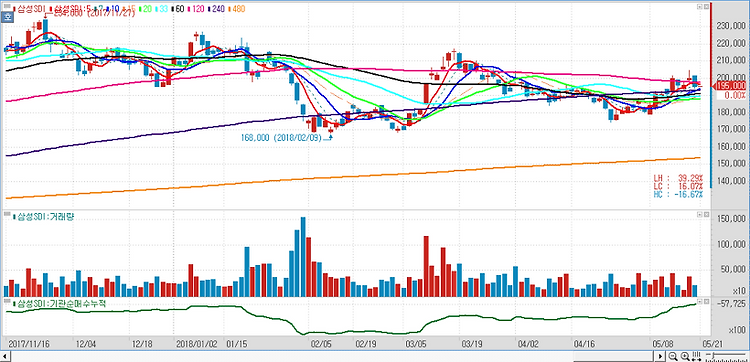The width and height of the screenshot is (750, 362).
Task: Click the 03/19 date axis label
Action: tap(472, 344)
